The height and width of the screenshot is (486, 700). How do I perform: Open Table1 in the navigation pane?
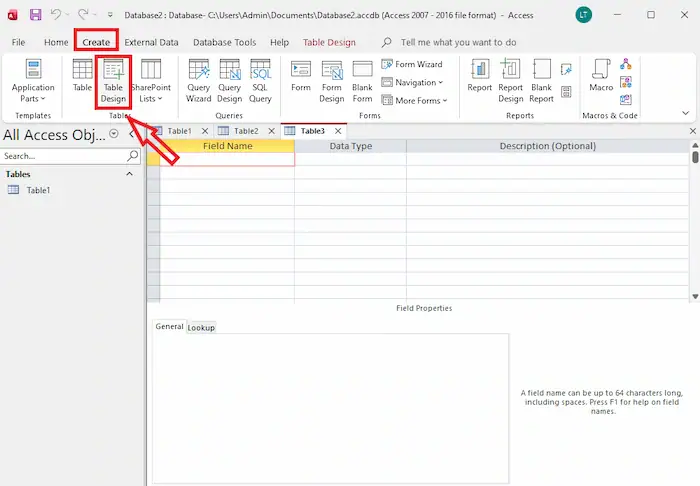click(38, 190)
